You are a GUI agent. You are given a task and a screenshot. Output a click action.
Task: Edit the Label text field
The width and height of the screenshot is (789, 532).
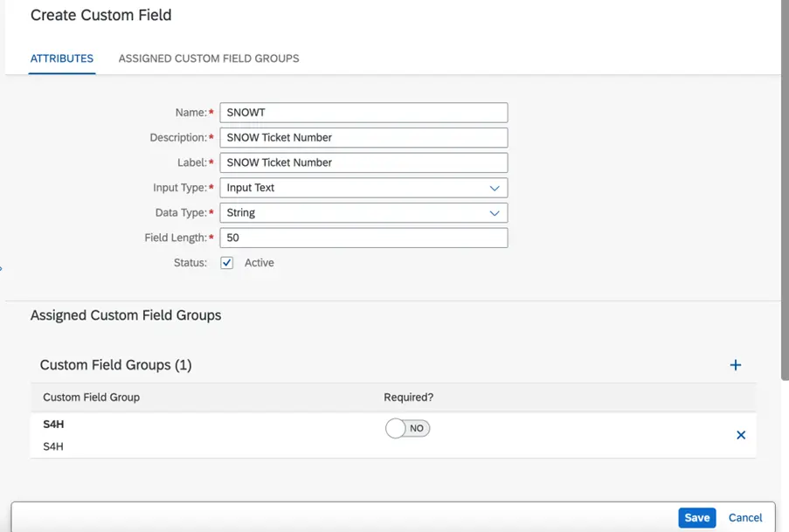click(x=363, y=162)
